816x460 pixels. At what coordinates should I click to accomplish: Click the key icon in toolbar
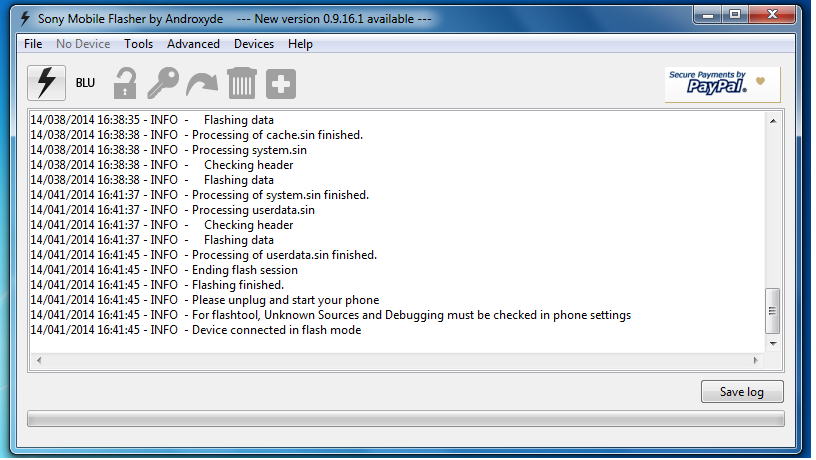tap(162, 83)
